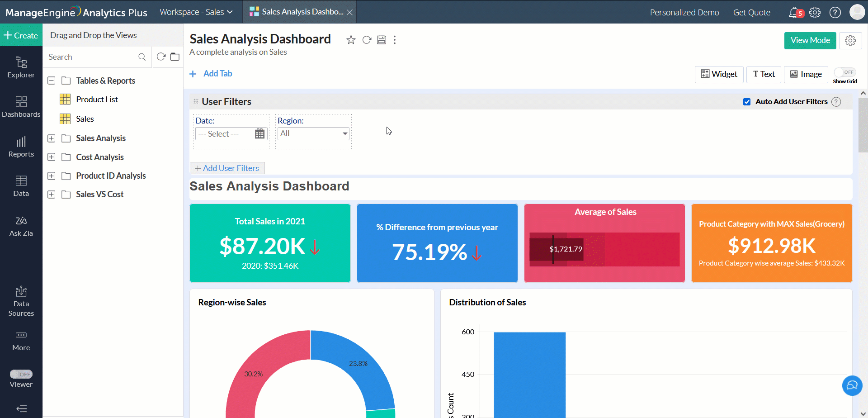
Task: Toggle Show Grid switch
Action: coord(845,72)
